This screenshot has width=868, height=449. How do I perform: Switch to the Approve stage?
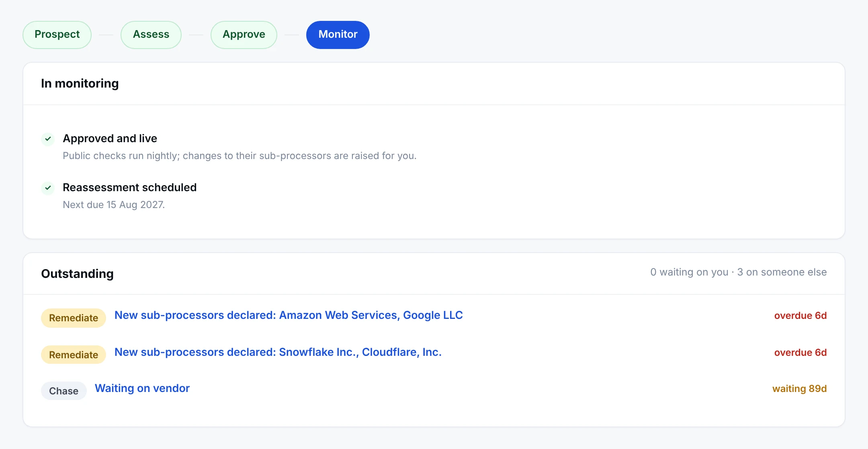click(244, 35)
